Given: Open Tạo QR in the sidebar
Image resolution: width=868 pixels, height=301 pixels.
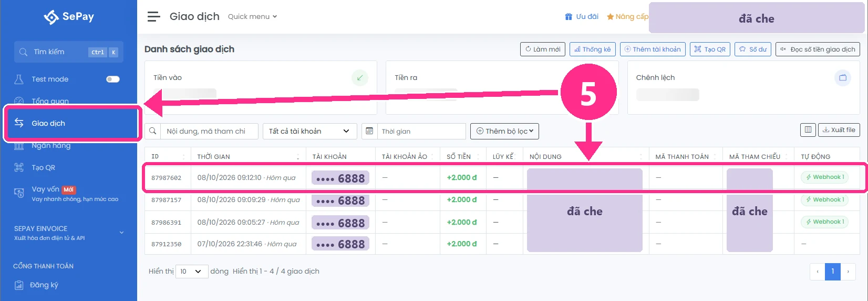Looking at the screenshot, I should [43, 168].
